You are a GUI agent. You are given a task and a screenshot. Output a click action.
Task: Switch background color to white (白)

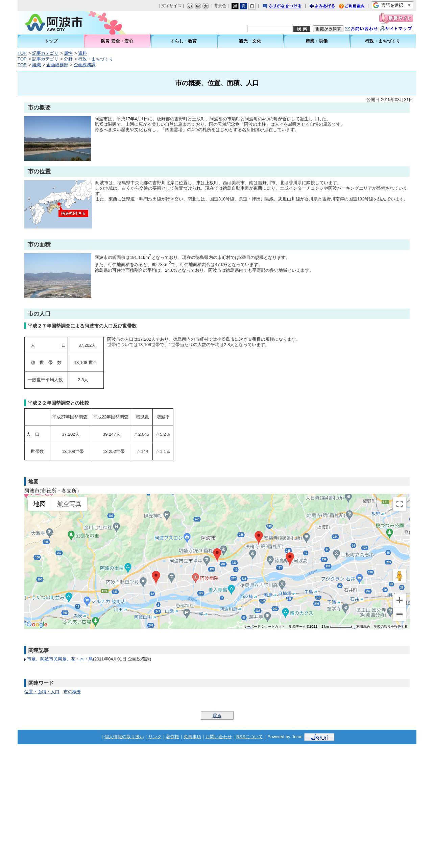click(252, 6)
